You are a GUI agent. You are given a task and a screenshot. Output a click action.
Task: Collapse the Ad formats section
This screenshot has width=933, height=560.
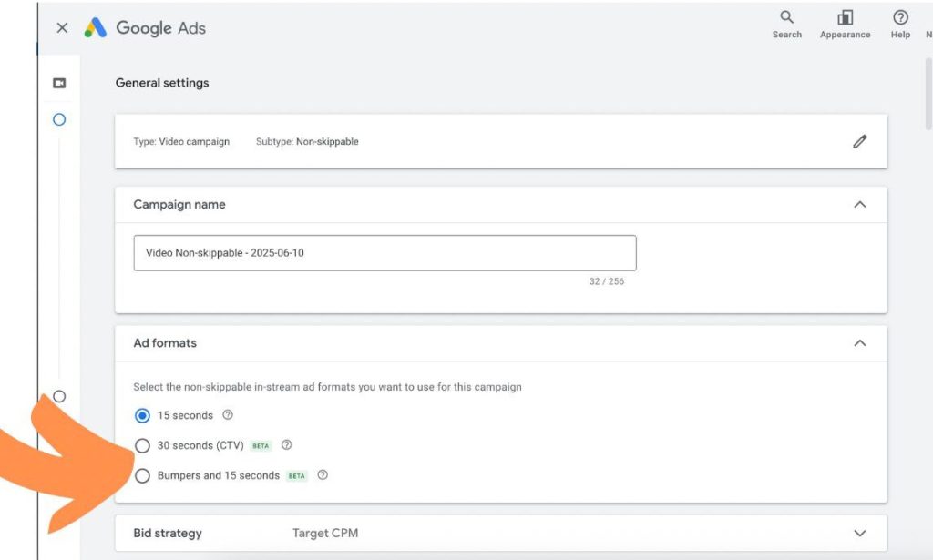[x=859, y=343]
